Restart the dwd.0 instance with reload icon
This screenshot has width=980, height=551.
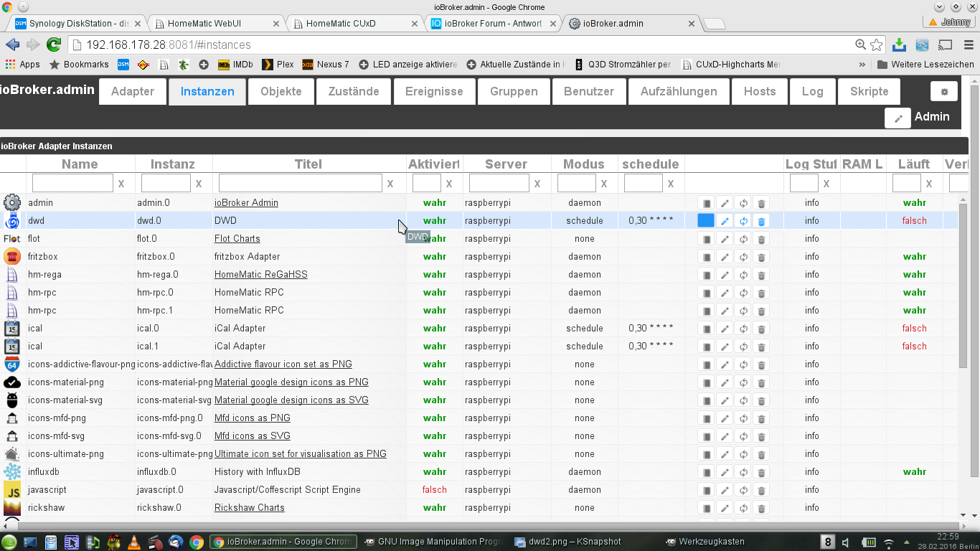tap(743, 221)
